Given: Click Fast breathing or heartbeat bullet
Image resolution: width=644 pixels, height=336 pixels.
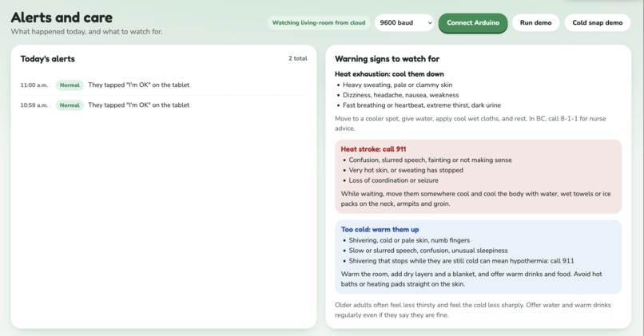Looking at the screenshot, I should [x=422, y=105].
